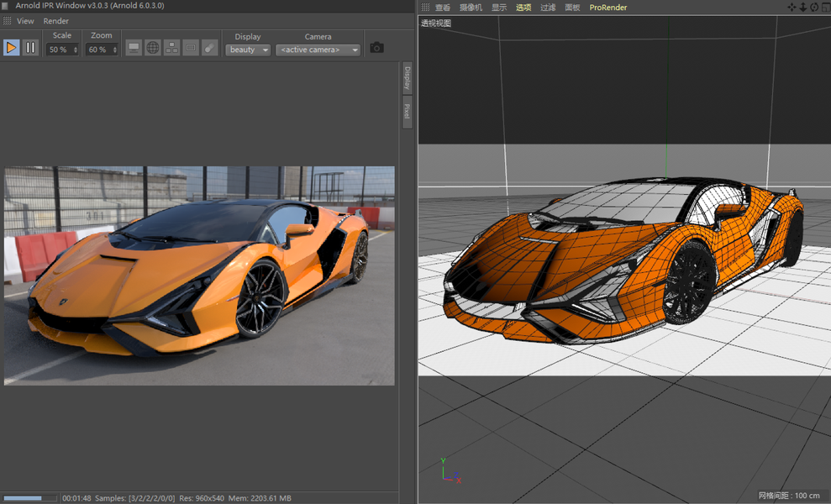
Task: Click the Zoom 60 % value field
Action: pos(98,50)
